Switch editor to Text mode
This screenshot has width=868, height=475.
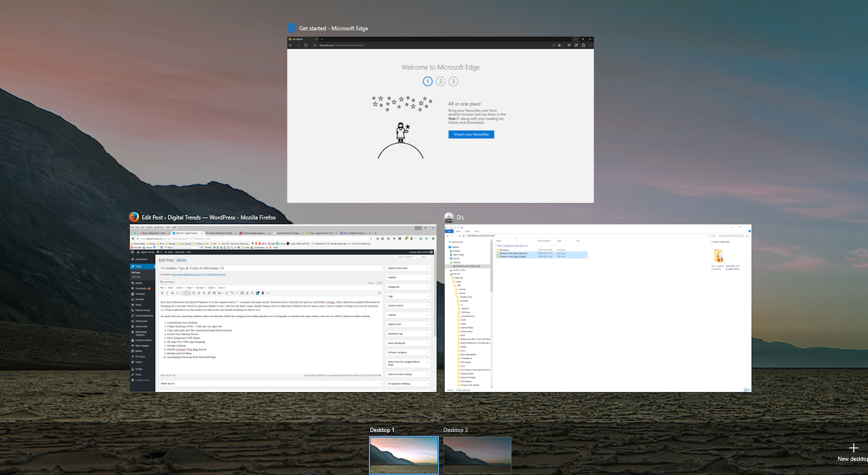(379, 283)
